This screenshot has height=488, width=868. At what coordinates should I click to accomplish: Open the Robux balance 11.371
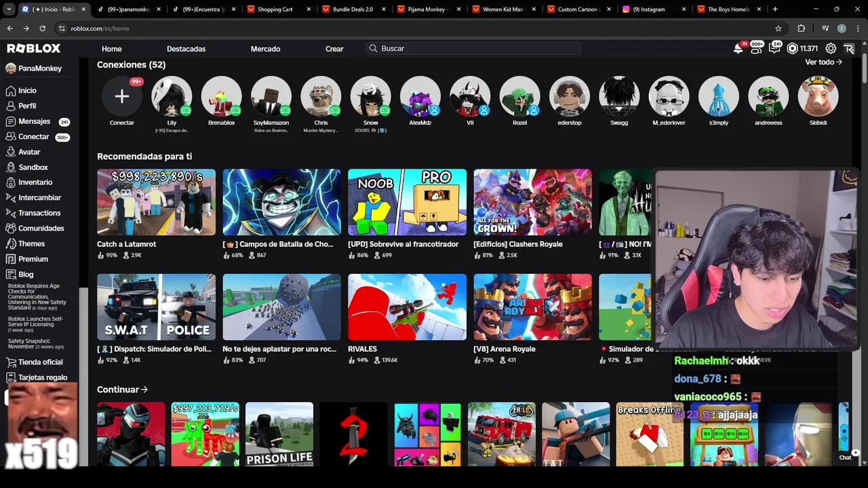(x=802, y=49)
